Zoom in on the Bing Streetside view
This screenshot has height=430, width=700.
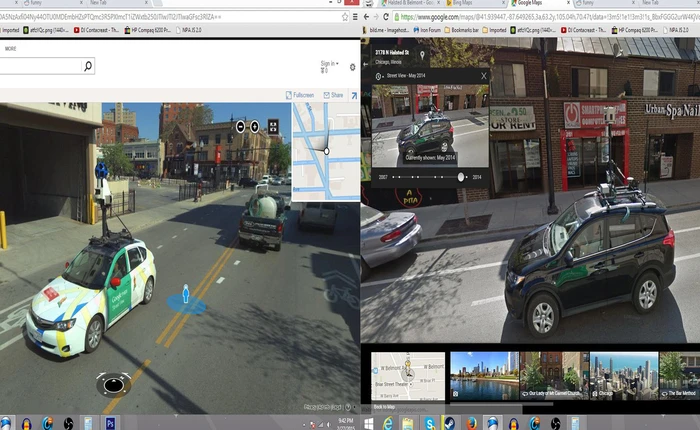pos(254,127)
